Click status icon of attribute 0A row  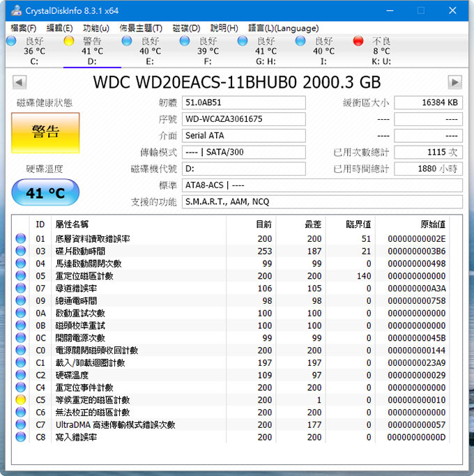point(21,313)
